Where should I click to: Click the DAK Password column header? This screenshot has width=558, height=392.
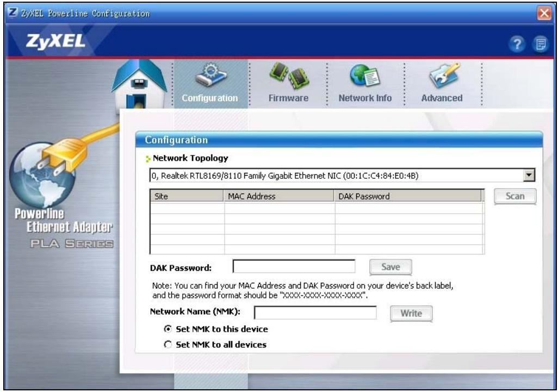407,196
